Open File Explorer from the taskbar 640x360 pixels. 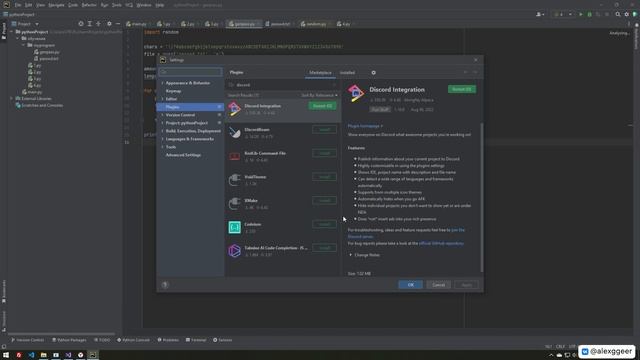click(x=43, y=355)
